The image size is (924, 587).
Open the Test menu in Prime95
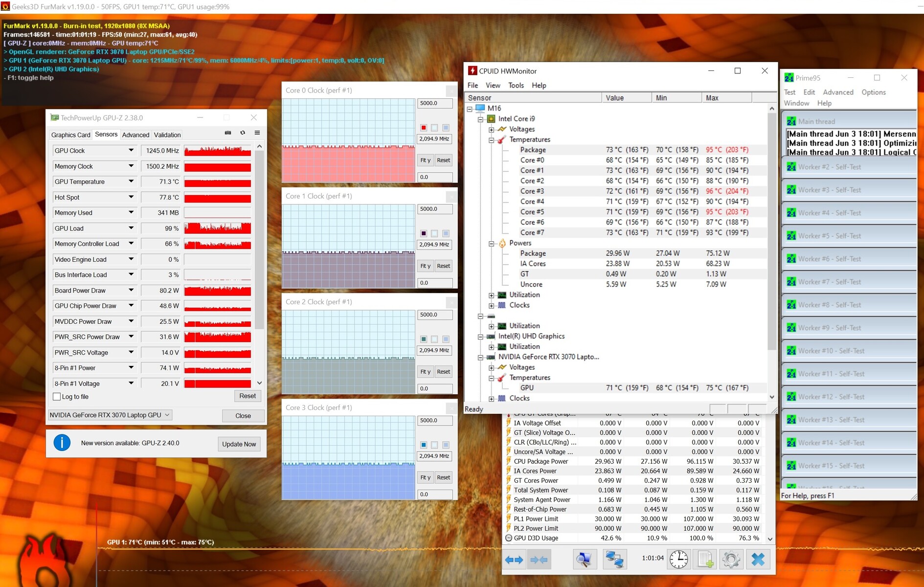pyautogui.click(x=789, y=92)
